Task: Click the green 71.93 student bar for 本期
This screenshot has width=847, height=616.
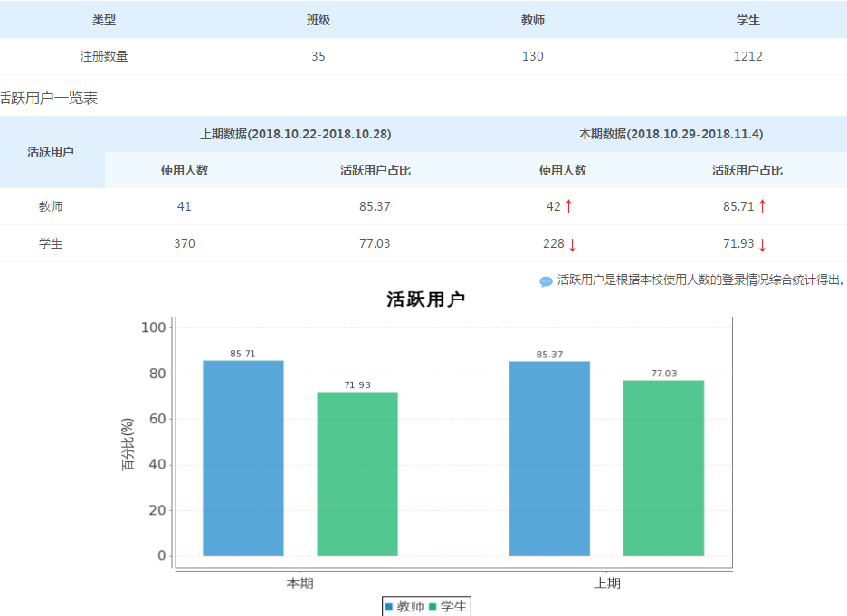Action: (x=357, y=473)
